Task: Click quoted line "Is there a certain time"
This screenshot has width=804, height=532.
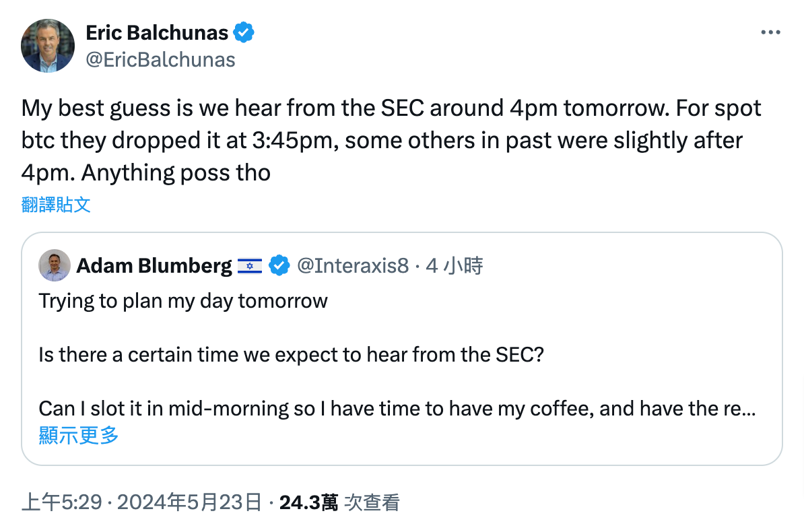Action: point(291,354)
